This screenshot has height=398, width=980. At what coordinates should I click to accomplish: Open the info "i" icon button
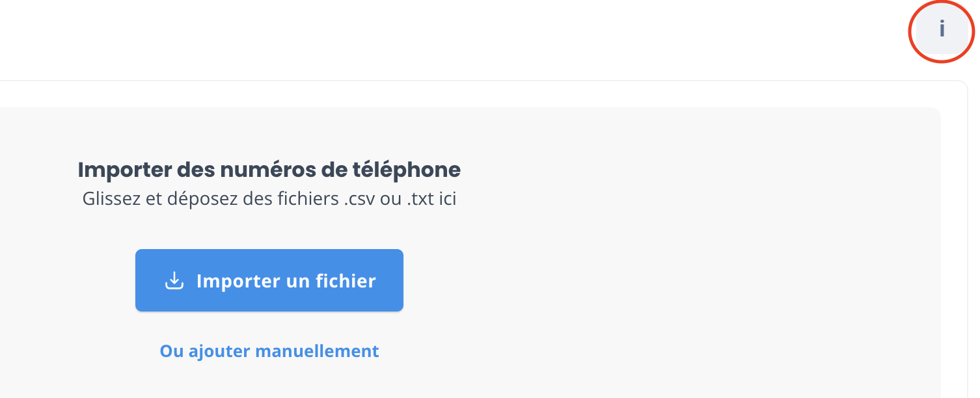point(942,29)
